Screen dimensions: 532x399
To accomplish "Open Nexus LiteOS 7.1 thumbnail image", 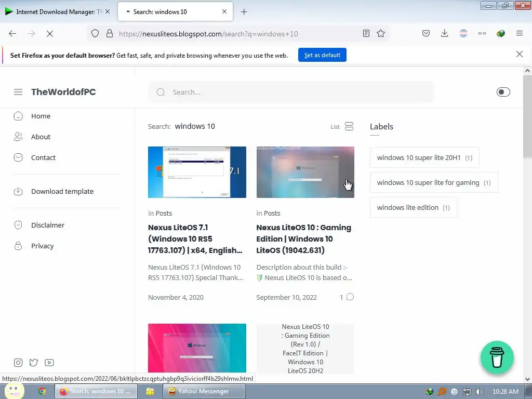I will [x=197, y=172].
